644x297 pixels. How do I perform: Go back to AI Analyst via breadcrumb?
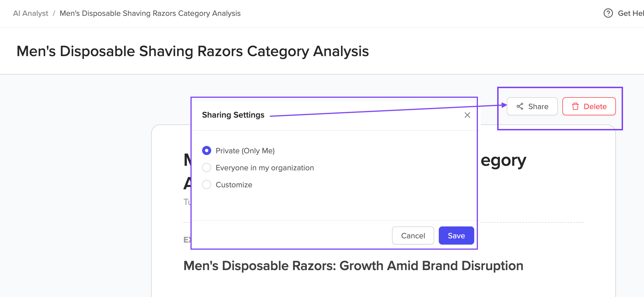(31, 13)
